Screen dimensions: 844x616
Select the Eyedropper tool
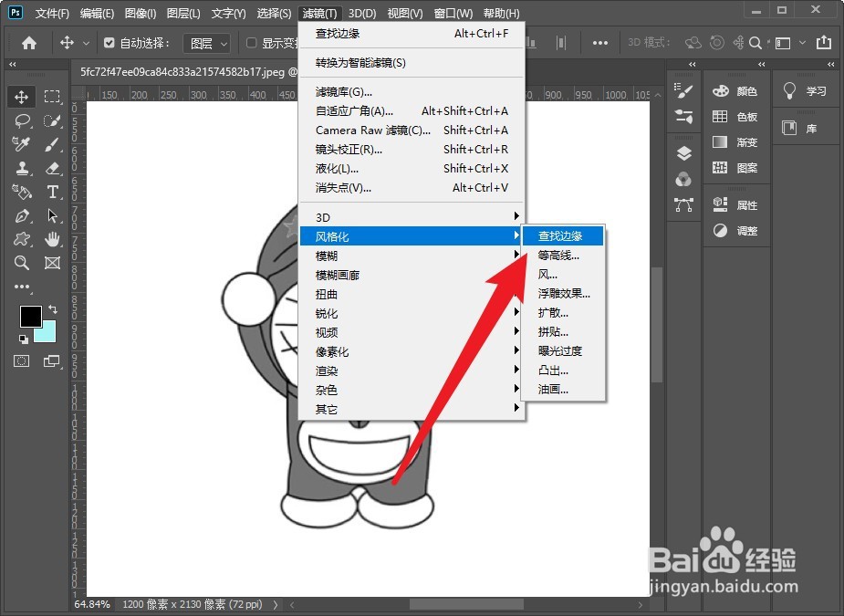pyautogui.click(x=22, y=144)
